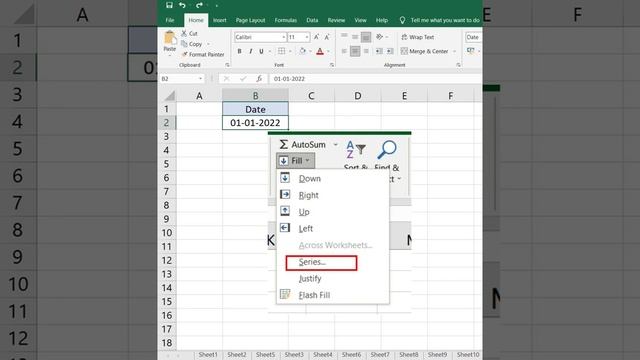Click in the formula bar text

tap(289, 78)
